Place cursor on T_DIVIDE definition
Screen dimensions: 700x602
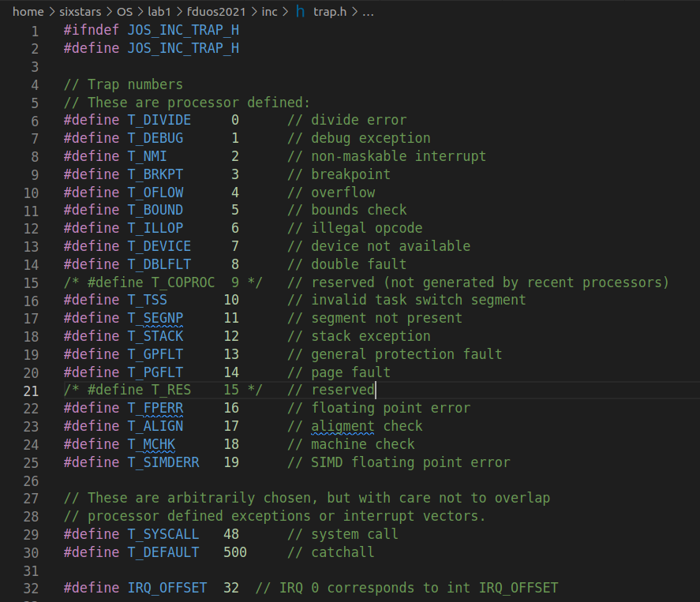159,120
